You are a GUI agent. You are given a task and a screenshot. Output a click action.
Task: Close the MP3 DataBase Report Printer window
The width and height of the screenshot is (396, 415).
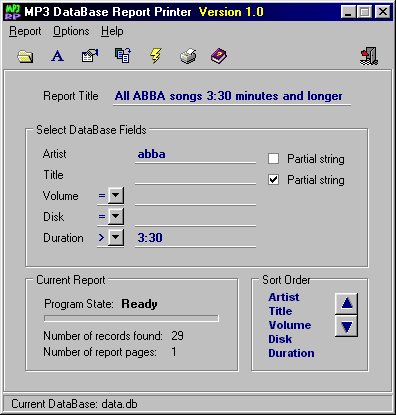(x=383, y=13)
